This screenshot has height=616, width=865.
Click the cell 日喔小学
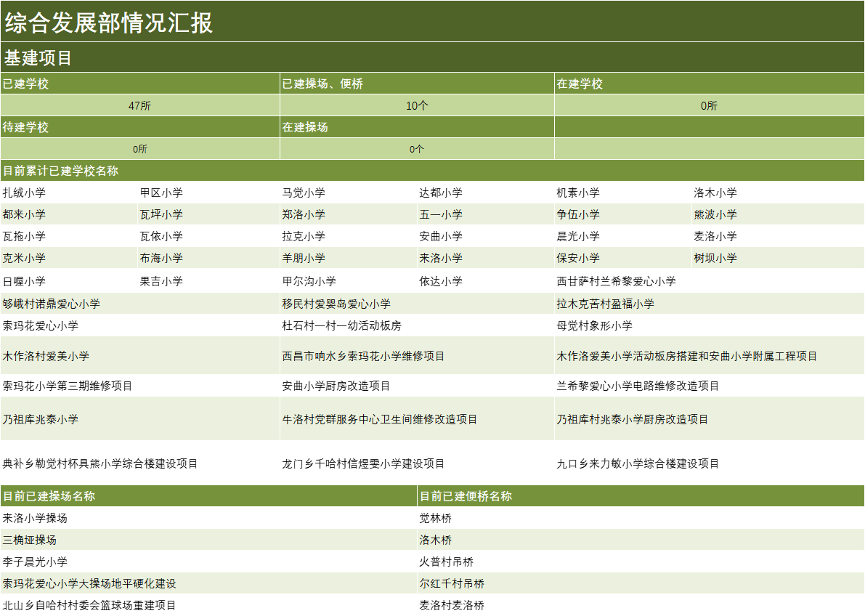point(69,281)
